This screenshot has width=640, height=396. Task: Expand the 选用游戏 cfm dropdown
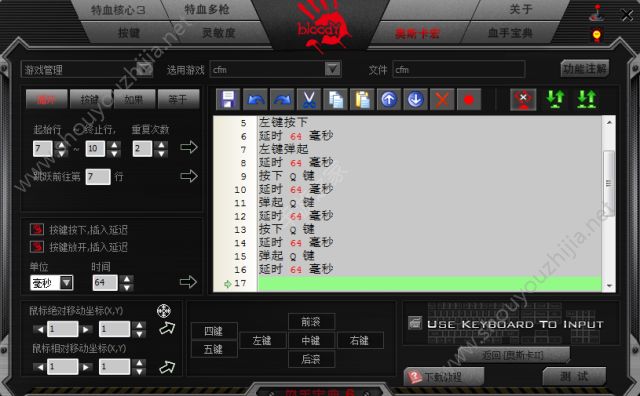click(x=333, y=69)
